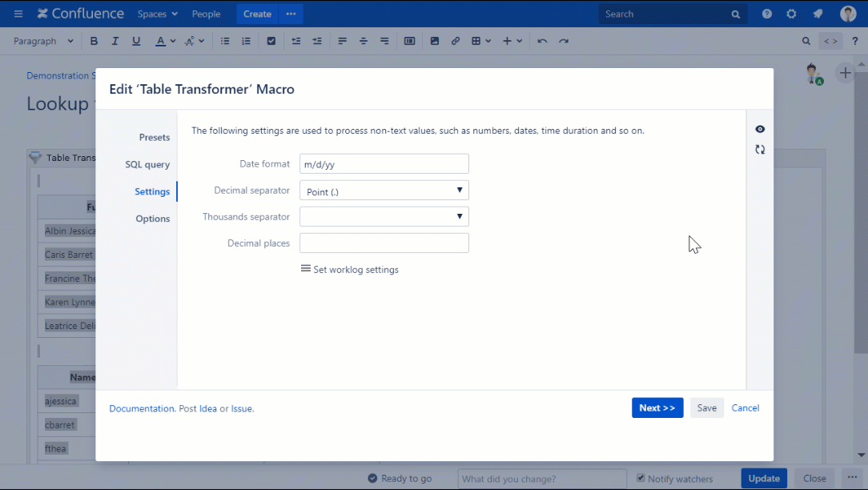Screen dimensions: 868x490
Task: Expand the Paragraph style dropdown
Action: coord(44,41)
